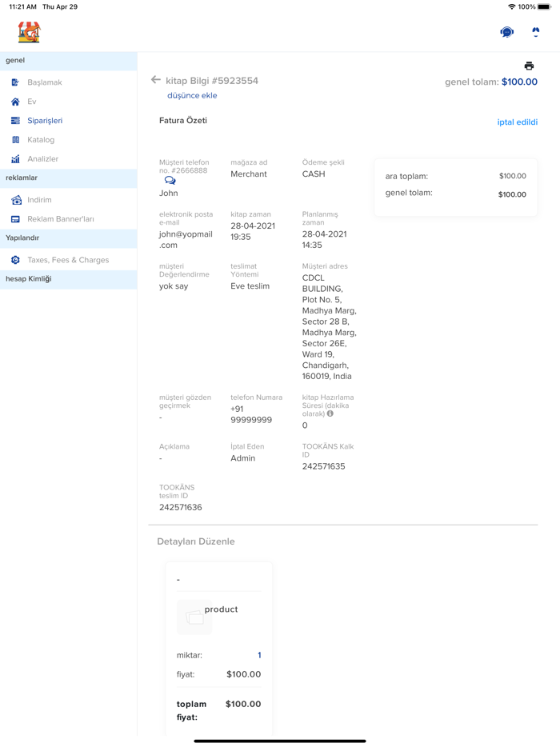
Task: Expand the hesap Kimliği section
Action: click(29, 279)
